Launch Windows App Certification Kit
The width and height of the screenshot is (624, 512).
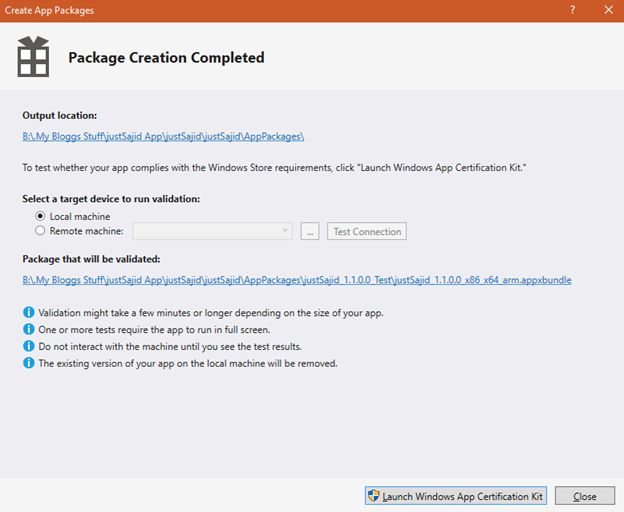(x=456, y=496)
